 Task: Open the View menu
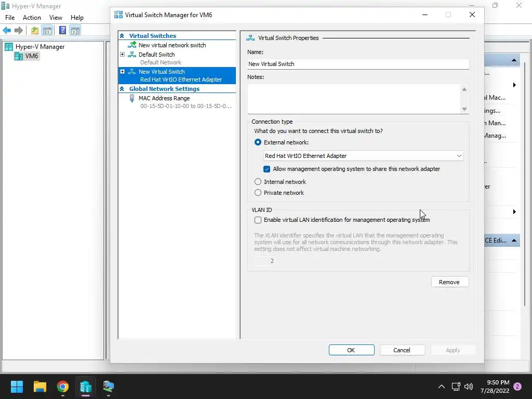coord(56,18)
